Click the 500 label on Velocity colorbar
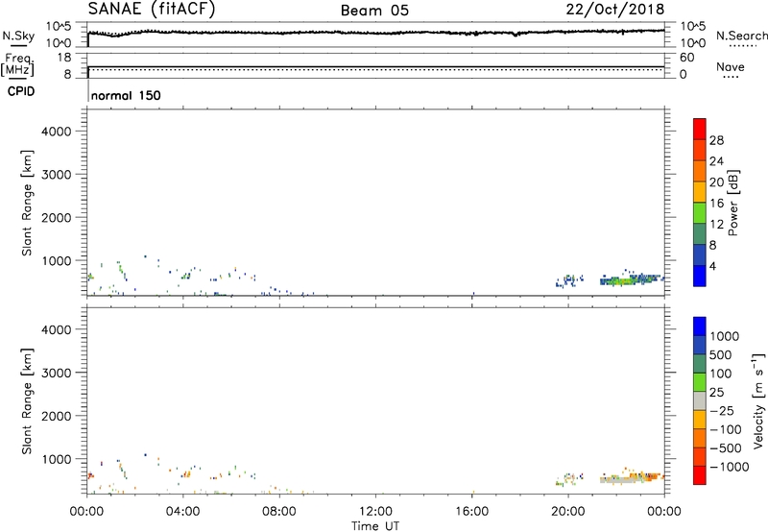 coord(721,354)
